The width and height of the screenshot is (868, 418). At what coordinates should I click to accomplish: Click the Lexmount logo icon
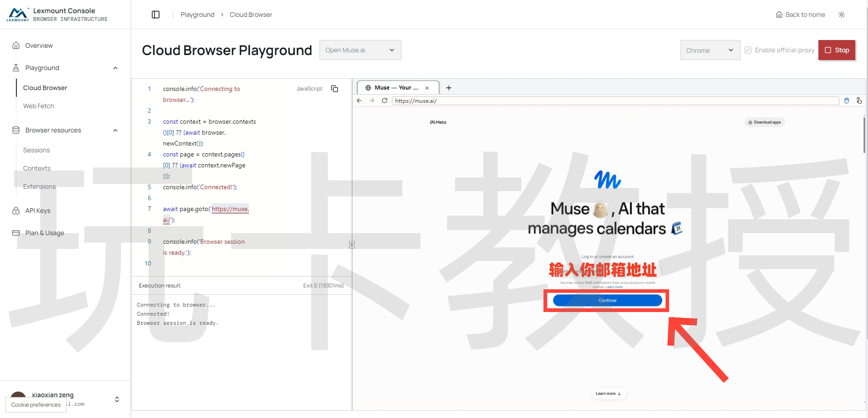point(18,15)
